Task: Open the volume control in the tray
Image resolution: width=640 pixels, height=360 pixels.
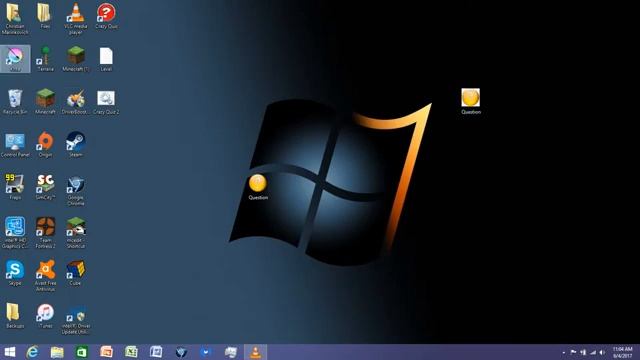Action: (602, 352)
